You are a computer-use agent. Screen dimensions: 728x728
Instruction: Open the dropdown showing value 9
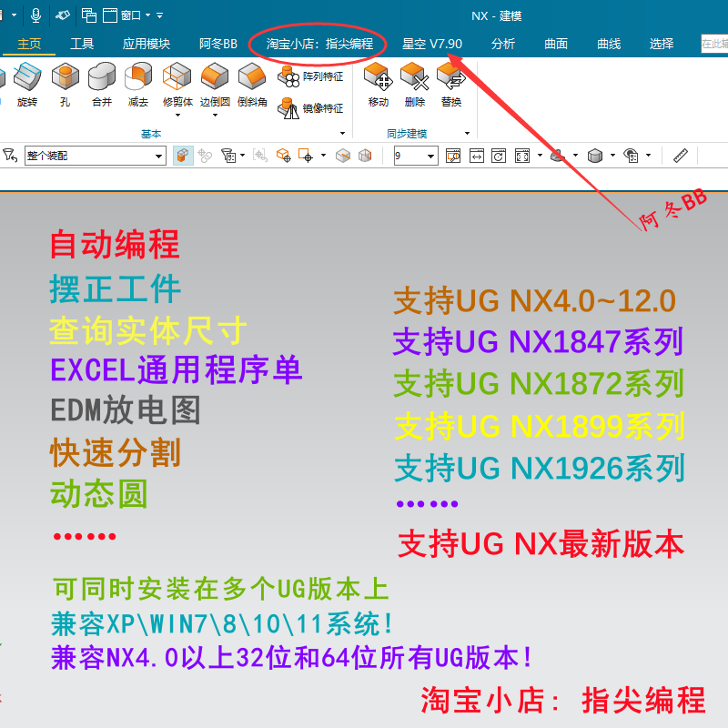tap(416, 156)
